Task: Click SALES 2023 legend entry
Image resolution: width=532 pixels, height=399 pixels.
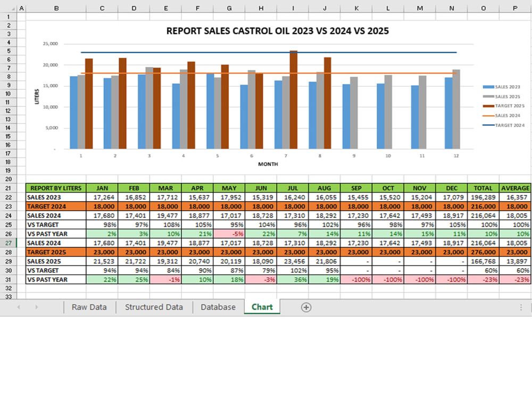Action: (502, 87)
